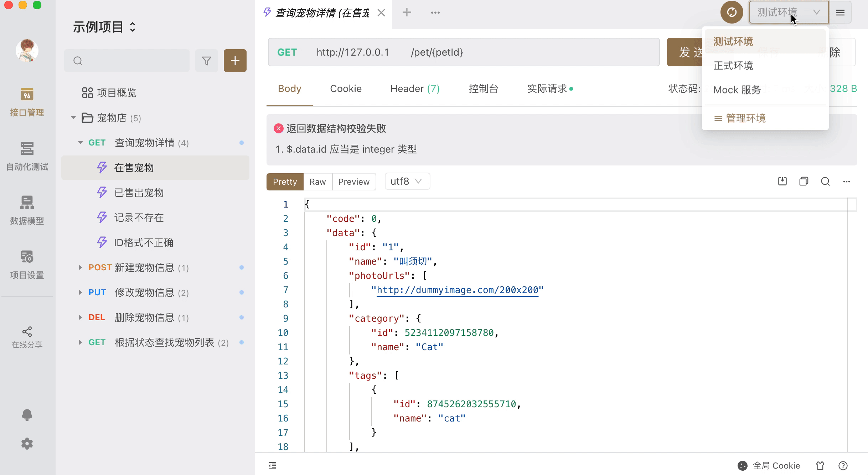Click the plus button to add interface
868x475 pixels.
coord(235,61)
